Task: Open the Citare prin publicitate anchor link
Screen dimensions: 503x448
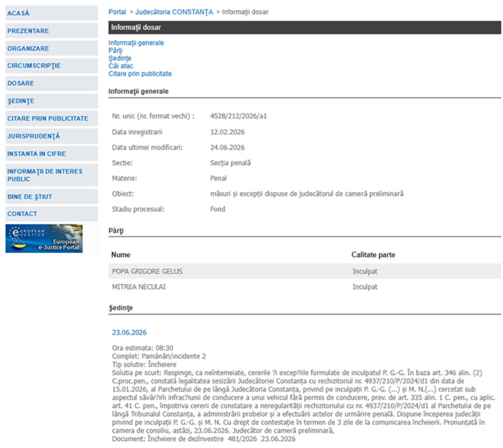Action: (140, 74)
